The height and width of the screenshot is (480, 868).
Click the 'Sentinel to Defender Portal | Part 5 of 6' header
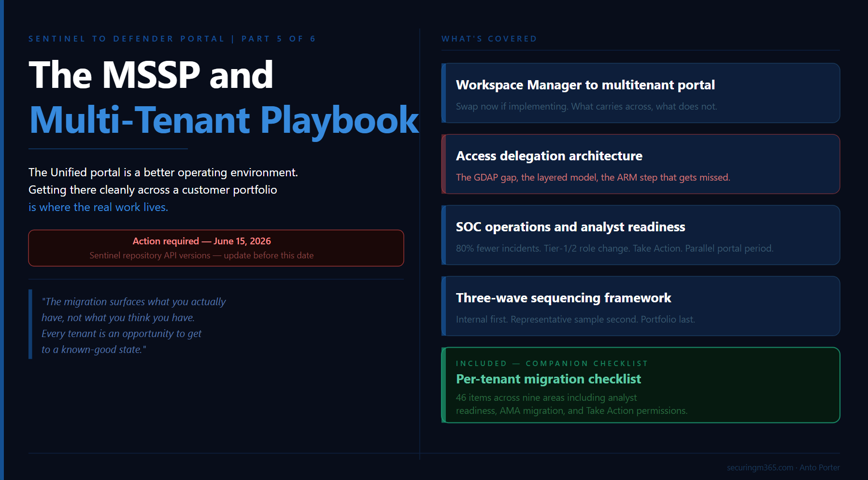click(x=172, y=39)
